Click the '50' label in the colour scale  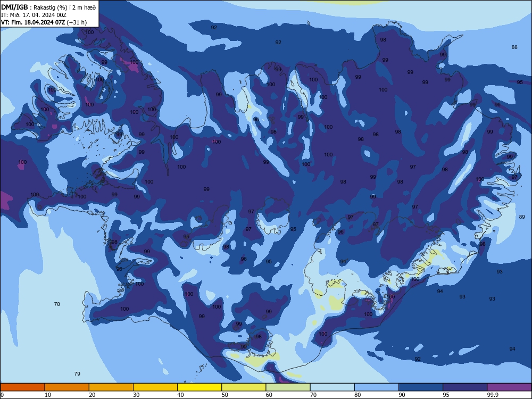(x=225, y=395)
